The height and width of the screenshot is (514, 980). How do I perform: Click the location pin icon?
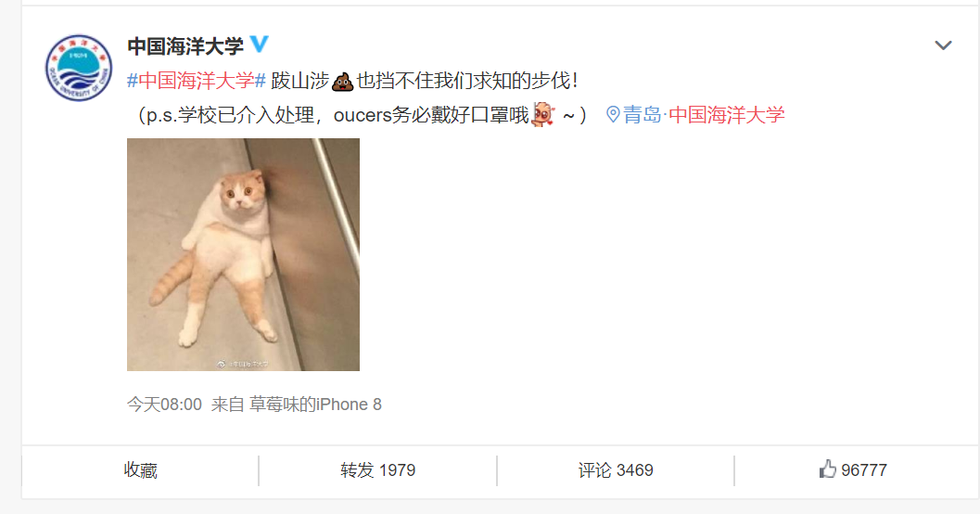pyautogui.click(x=613, y=114)
